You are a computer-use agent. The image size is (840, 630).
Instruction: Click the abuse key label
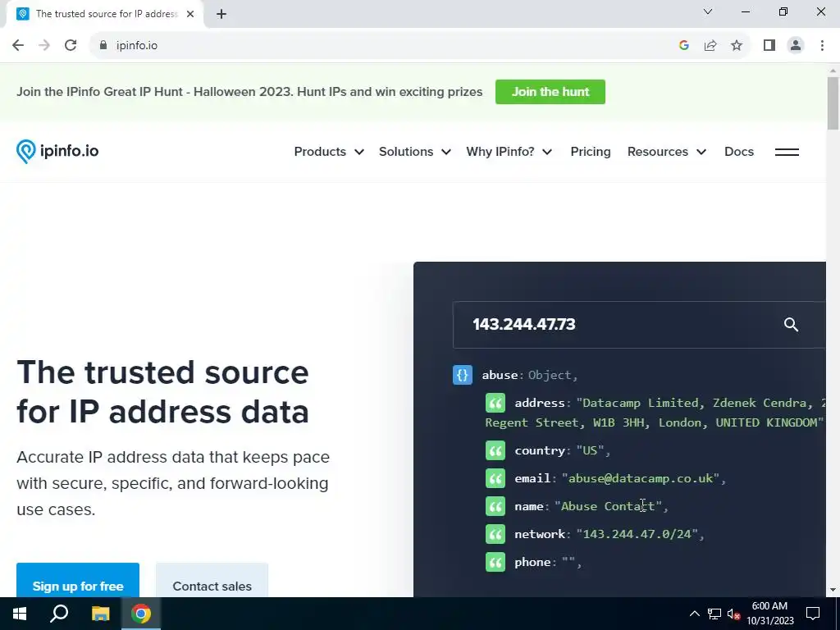click(500, 375)
